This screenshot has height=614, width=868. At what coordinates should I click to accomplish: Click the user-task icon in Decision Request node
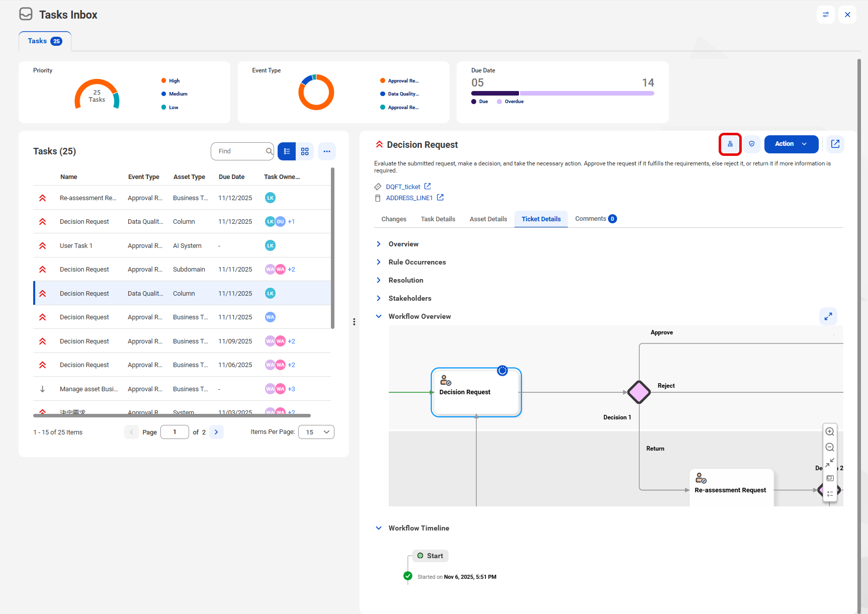pos(446,380)
